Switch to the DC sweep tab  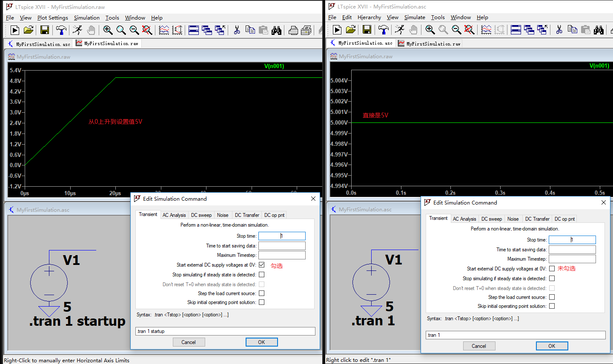[x=201, y=215]
